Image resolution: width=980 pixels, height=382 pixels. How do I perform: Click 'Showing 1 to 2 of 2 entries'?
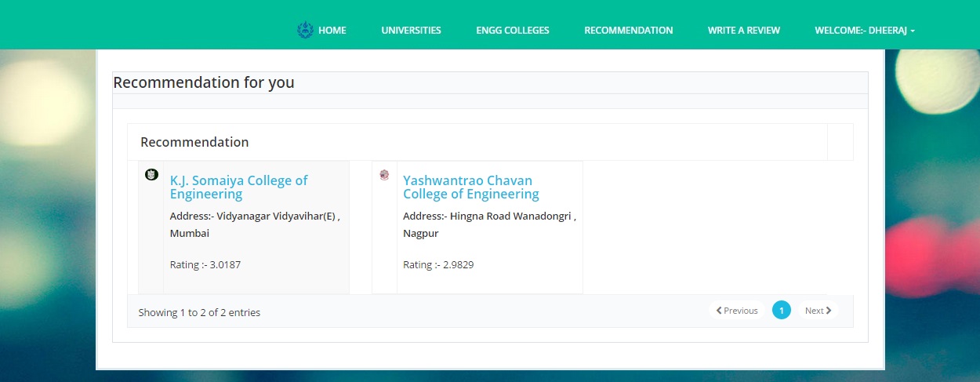(x=199, y=312)
